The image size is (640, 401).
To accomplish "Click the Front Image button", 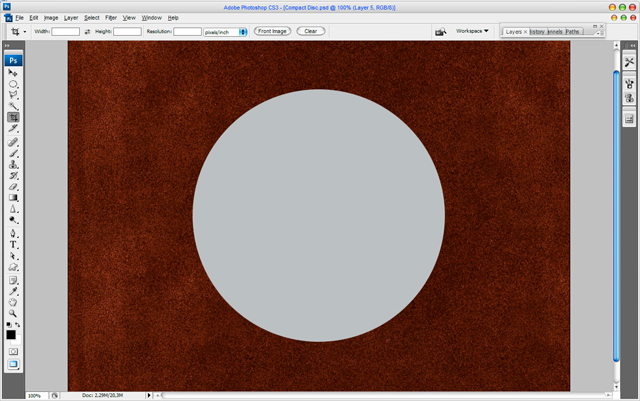I will pyautogui.click(x=272, y=31).
